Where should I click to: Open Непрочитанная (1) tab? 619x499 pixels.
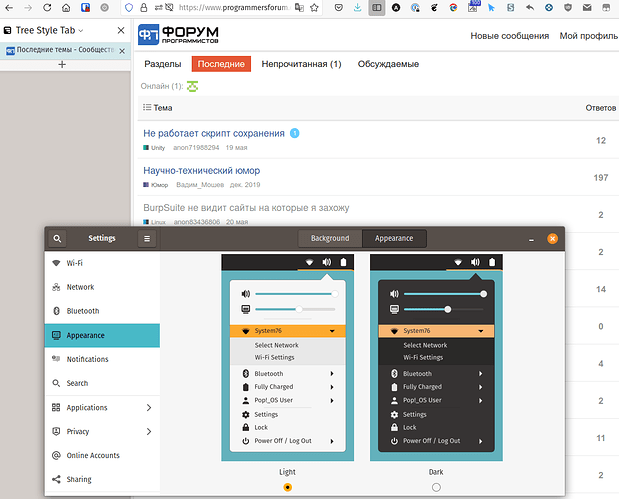(x=301, y=64)
